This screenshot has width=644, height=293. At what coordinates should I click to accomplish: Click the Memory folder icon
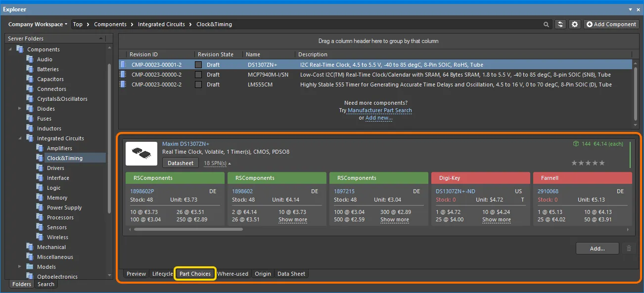click(x=40, y=198)
